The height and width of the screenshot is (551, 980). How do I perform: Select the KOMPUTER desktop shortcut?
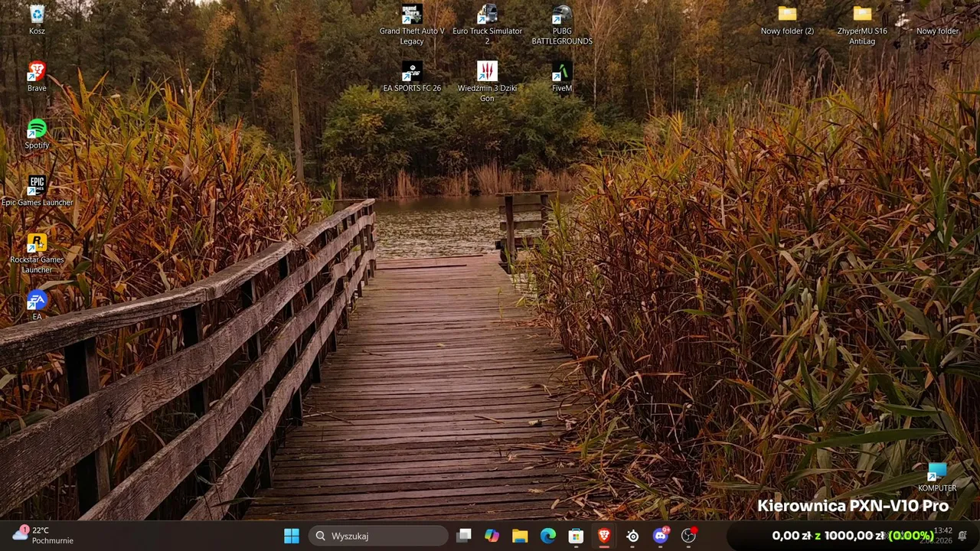937,477
